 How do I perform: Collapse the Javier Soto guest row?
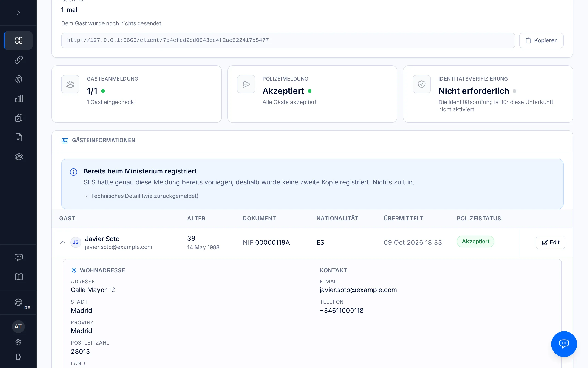click(x=63, y=242)
